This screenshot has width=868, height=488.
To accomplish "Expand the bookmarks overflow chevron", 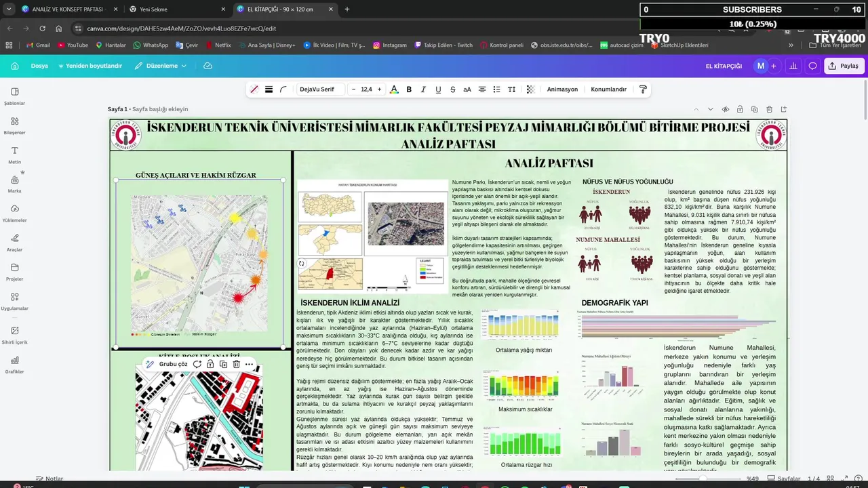I will click(791, 45).
